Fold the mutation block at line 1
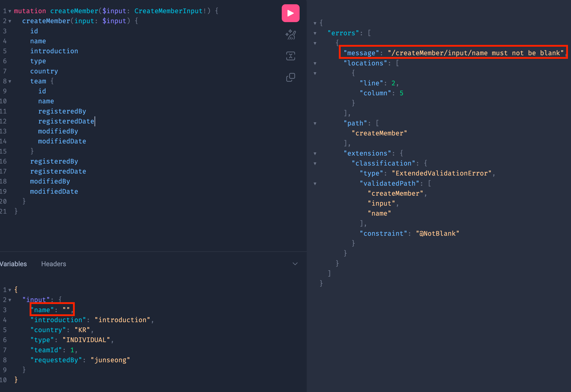571x392 pixels. click(x=10, y=11)
